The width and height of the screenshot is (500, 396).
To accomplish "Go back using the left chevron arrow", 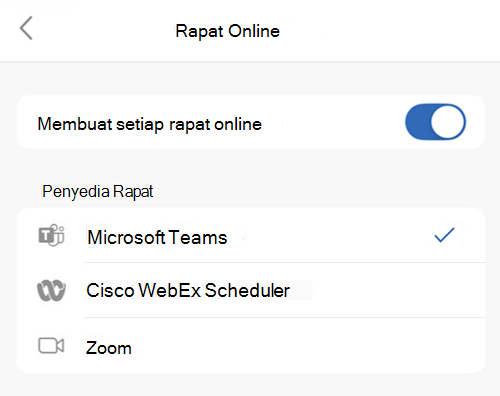I will [26, 28].
